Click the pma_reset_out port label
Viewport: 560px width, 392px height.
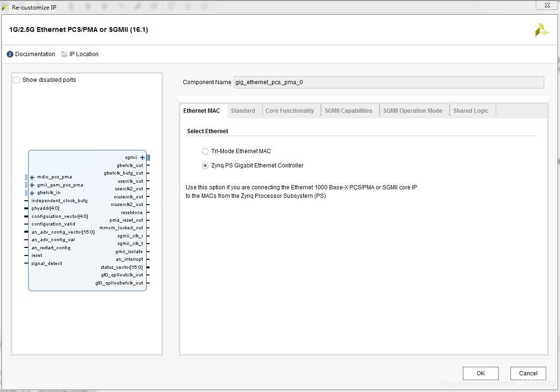click(x=126, y=220)
